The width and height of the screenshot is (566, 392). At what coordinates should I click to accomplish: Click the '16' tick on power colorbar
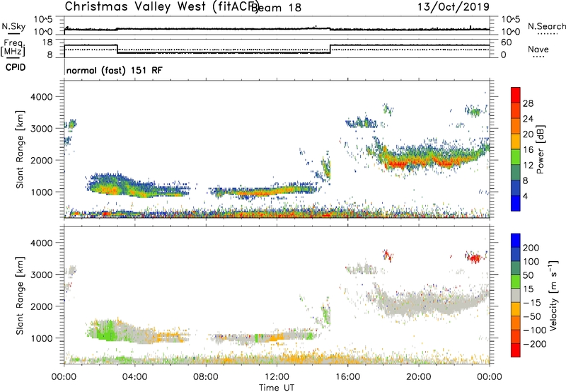528,150
